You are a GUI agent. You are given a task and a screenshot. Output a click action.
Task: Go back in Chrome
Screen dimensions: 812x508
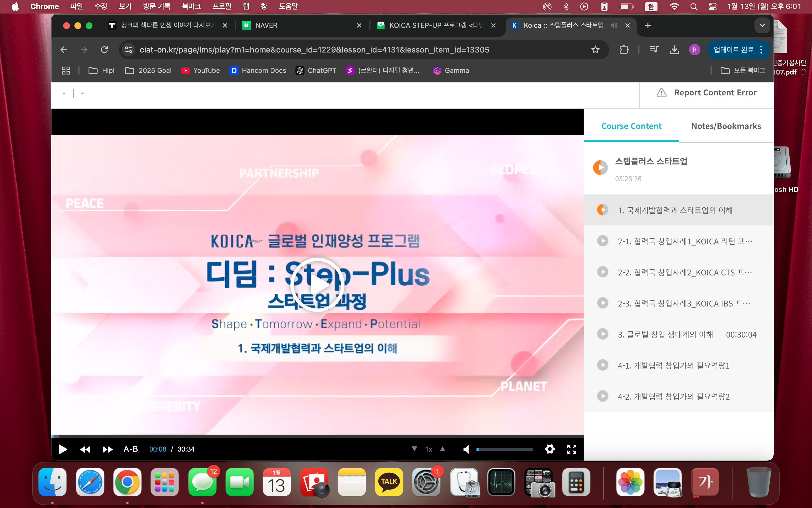(x=64, y=50)
